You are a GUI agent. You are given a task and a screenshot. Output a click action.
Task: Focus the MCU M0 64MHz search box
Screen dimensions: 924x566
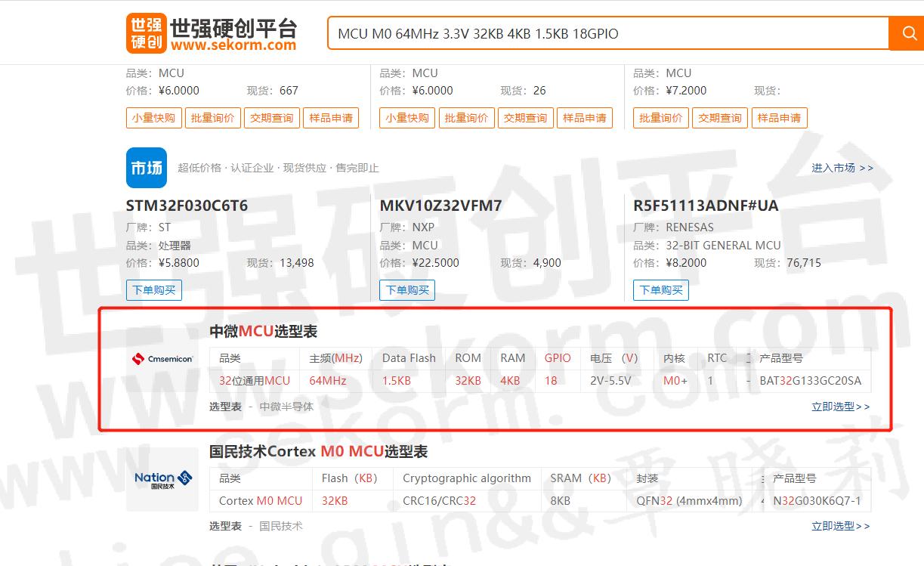coord(607,33)
